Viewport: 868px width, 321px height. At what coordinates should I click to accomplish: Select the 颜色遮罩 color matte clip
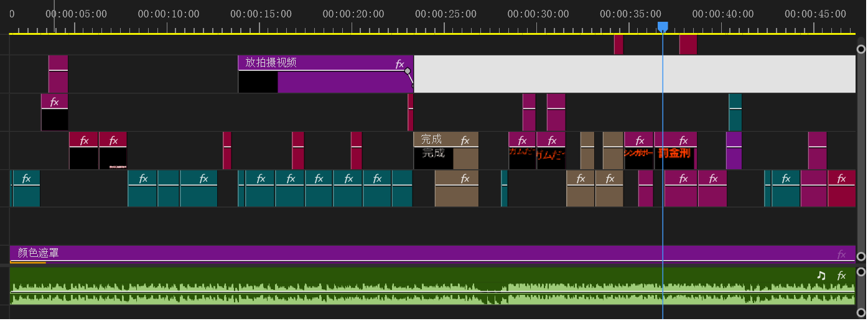click(x=373, y=254)
